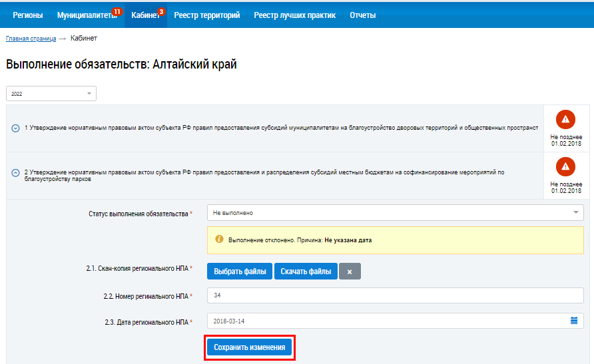The height and width of the screenshot is (364, 594).
Task: Click Сохранить изменения button
Action: (x=249, y=347)
